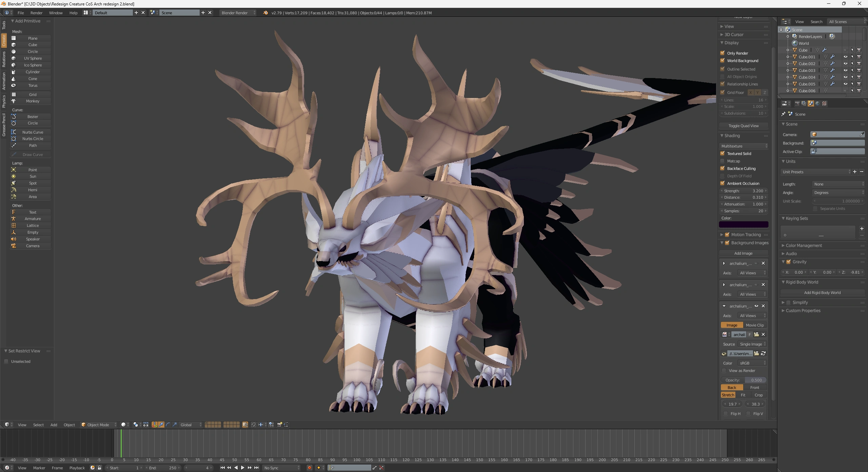
Task: Click the auto-keyframe record button
Action: 309,468
